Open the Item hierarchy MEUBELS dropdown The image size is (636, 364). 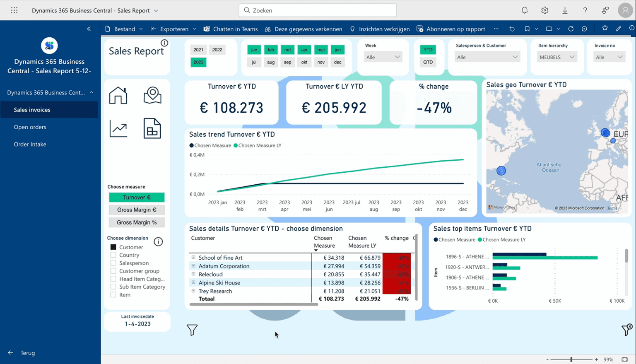[x=556, y=57]
